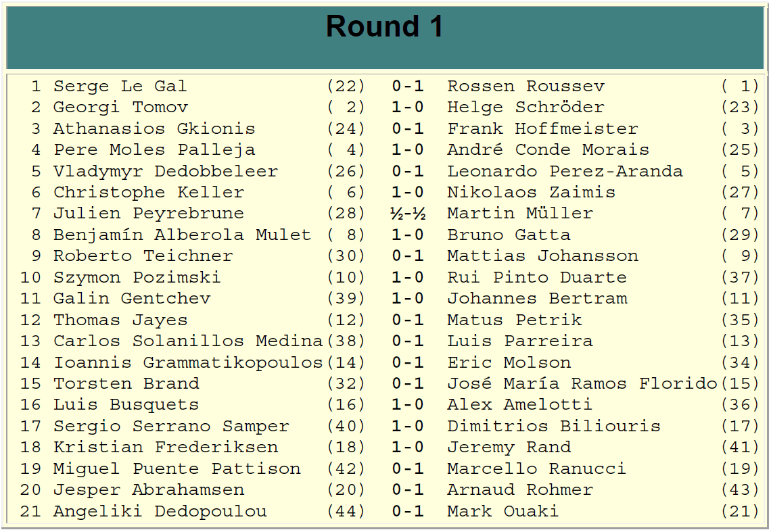Click Martin Müller's name
This screenshot has width=771, height=532.
pos(519,214)
